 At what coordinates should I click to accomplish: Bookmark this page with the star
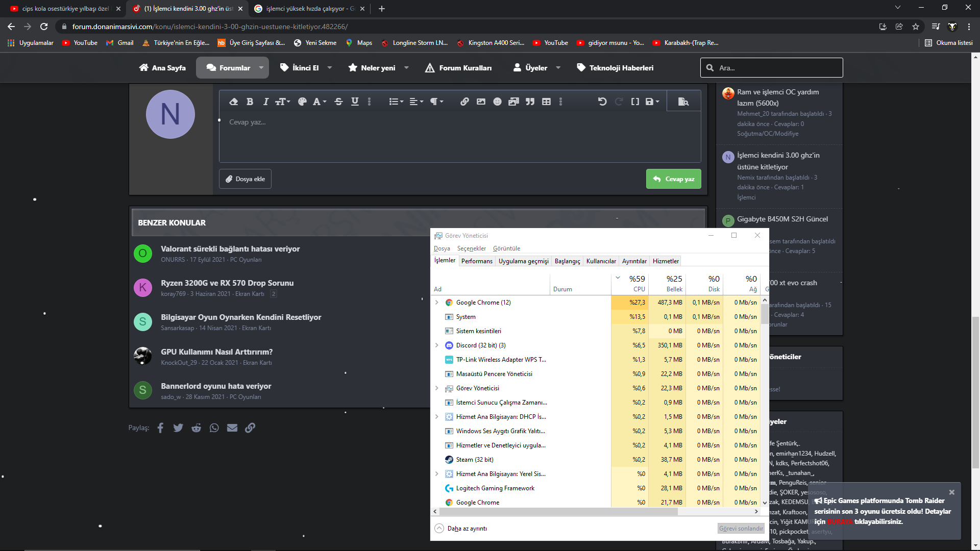pos(916,27)
